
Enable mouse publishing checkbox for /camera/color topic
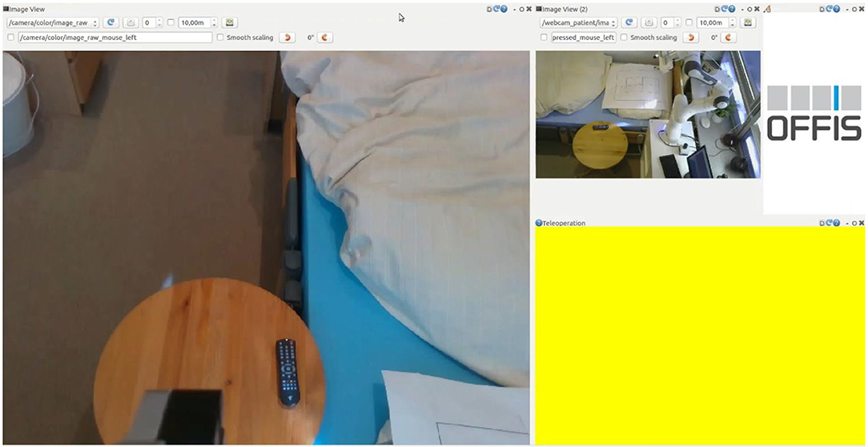12,37
